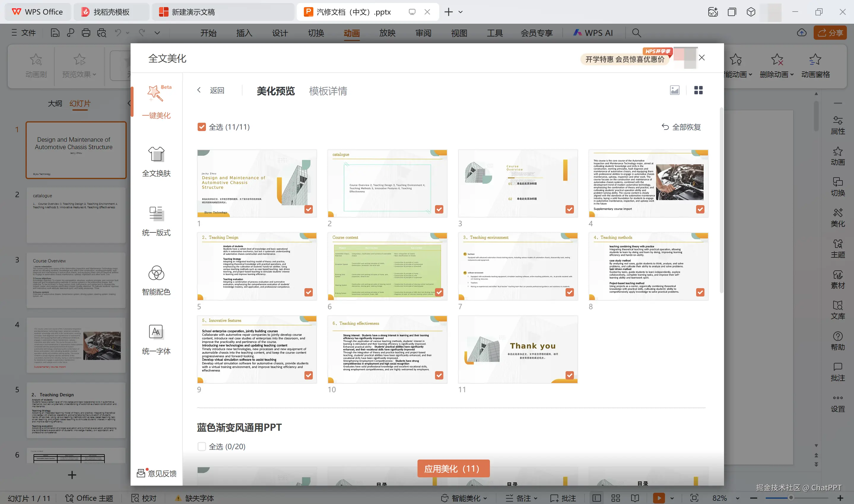Switch to single image view icon

click(674, 90)
